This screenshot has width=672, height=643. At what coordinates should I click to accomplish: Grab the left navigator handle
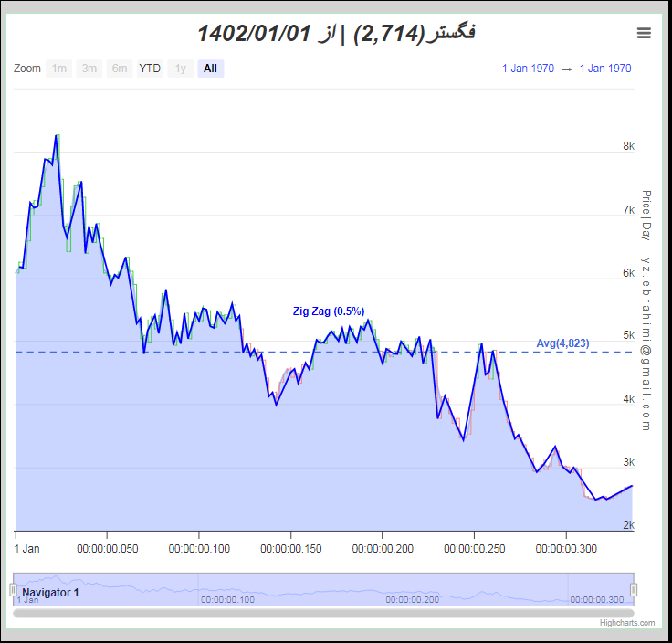(x=14, y=590)
